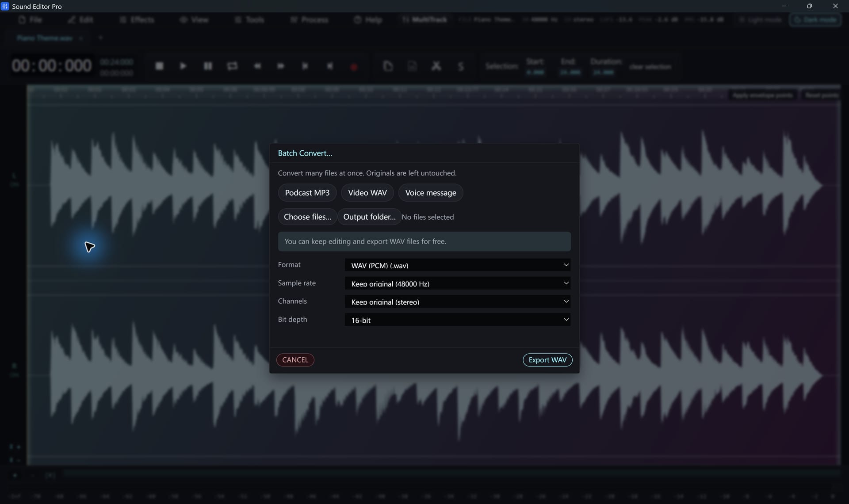Select the Podcast MP3 preset

tap(307, 193)
